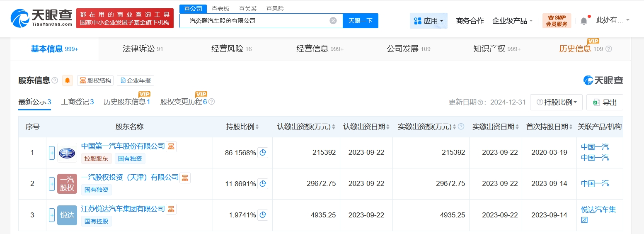Select the 工商登记 sub-tab
The width and height of the screenshot is (644, 234).
tap(77, 102)
